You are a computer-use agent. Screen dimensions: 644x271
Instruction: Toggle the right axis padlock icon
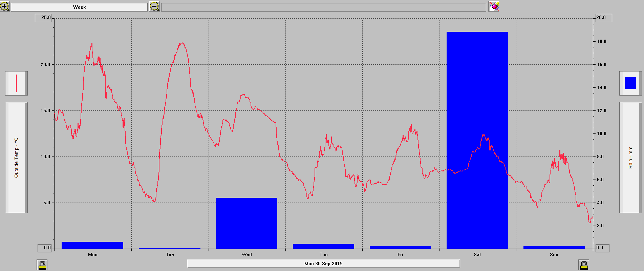584,265
